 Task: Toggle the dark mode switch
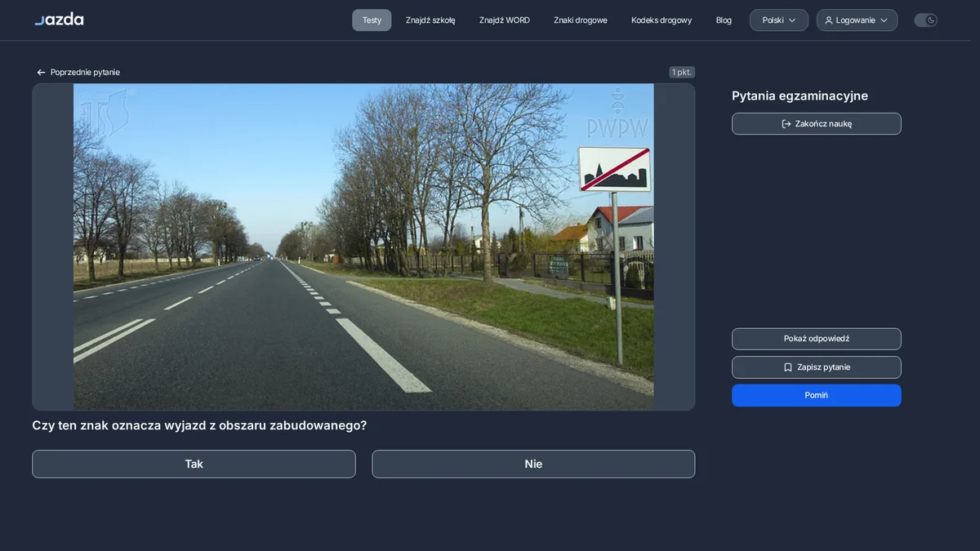click(x=925, y=20)
